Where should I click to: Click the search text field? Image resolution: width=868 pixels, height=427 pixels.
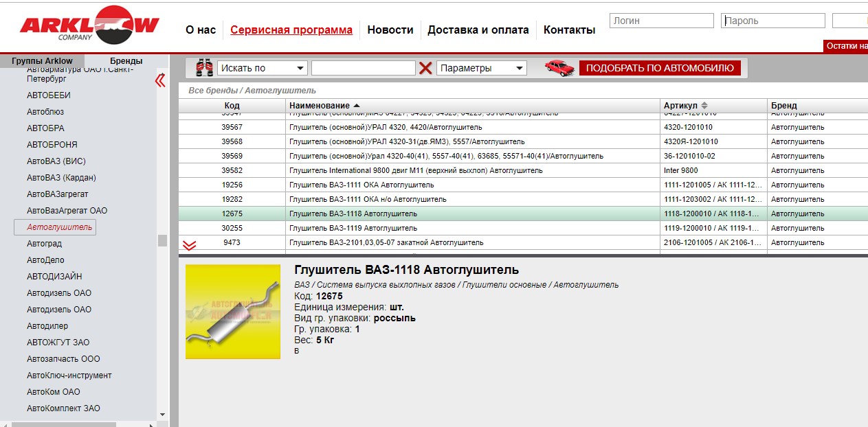click(x=363, y=68)
